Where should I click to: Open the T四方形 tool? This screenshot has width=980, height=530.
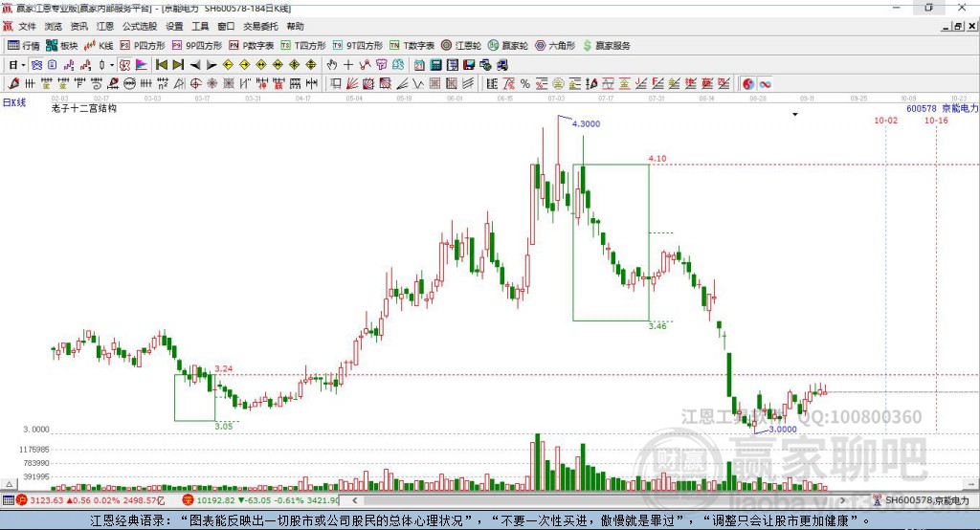303,46
